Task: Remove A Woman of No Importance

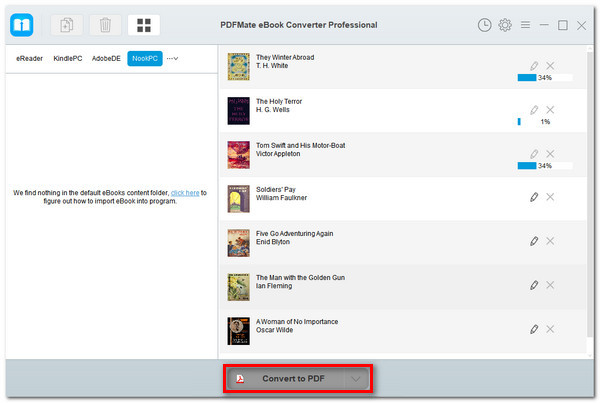Action: pyautogui.click(x=550, y=329)
